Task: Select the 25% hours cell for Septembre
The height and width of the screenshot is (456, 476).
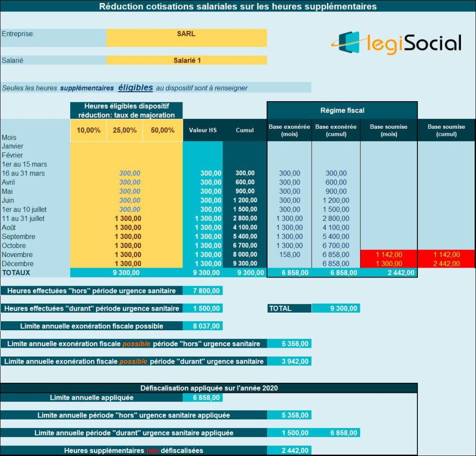Action: point(127,237)
